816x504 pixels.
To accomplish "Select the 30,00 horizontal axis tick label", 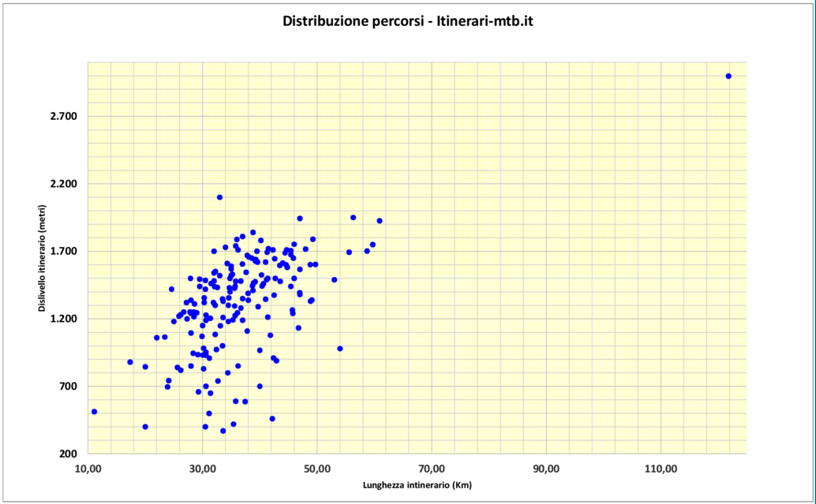I will 203,469.
